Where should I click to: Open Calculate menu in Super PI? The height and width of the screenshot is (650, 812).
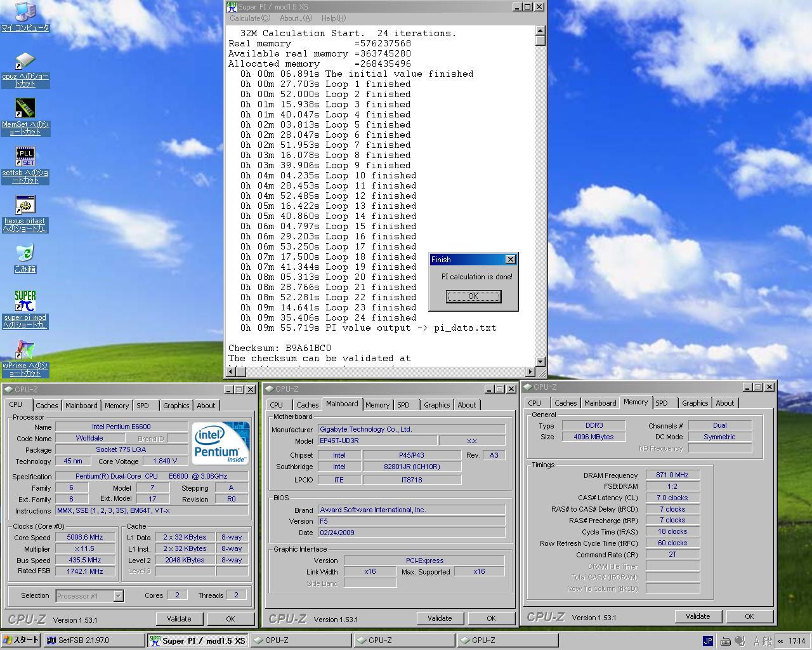(x=249, y=18)
